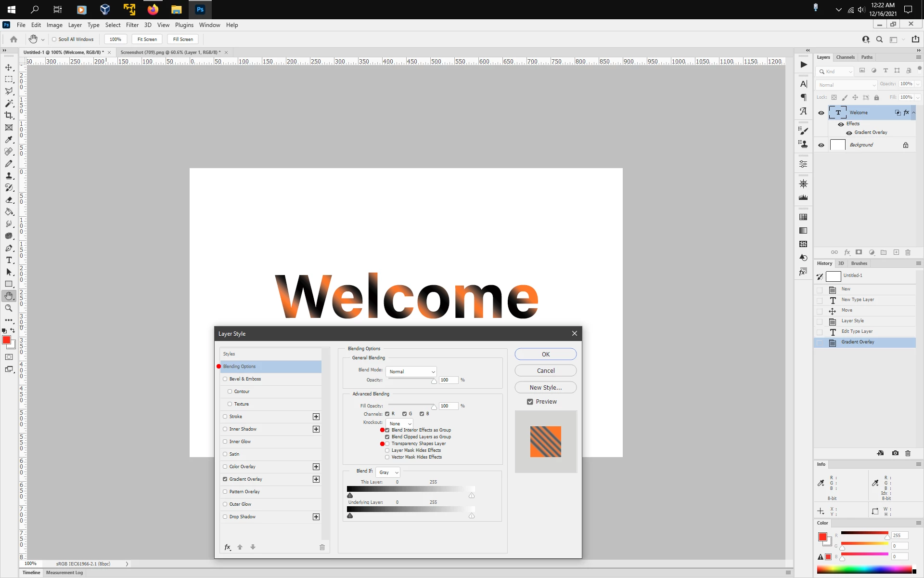Open the Blend If Gray dropdown
This screenshot has height=578, width=924.
click(388, 473)
